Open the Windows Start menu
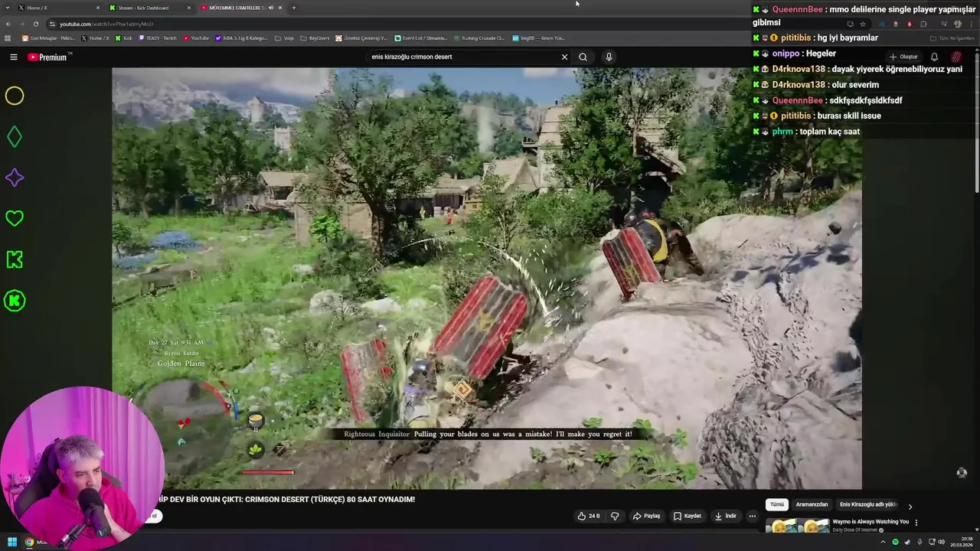Screen dimensions: 980x551 click(x=12, y=542)
